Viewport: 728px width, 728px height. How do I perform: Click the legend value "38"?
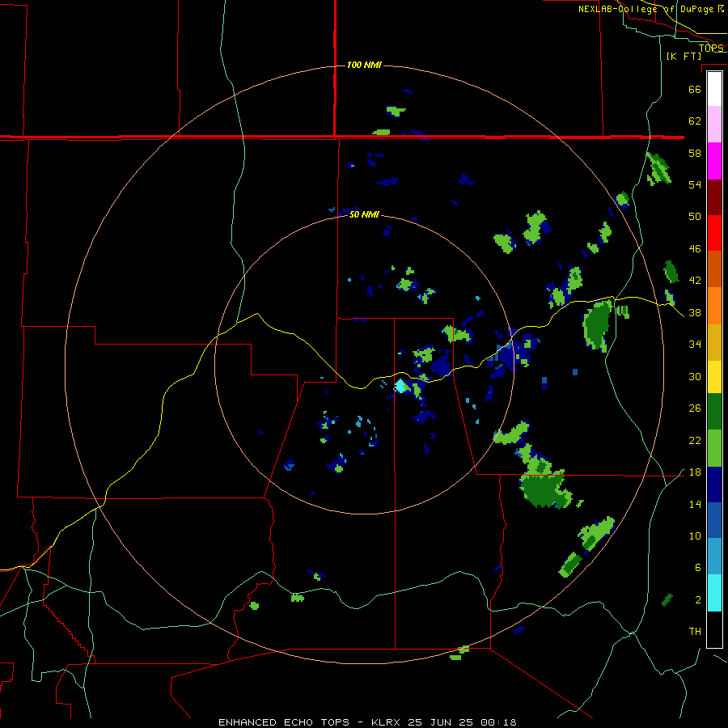[695, 312]
